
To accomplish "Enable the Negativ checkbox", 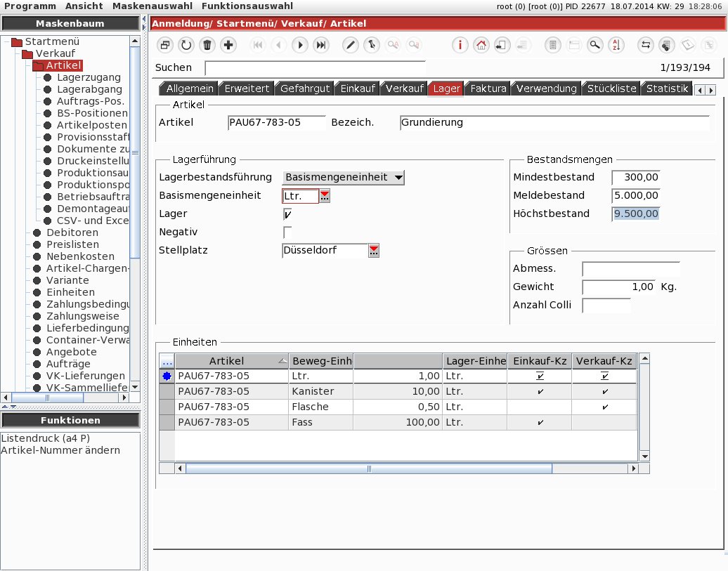I will tap(287, 232).
